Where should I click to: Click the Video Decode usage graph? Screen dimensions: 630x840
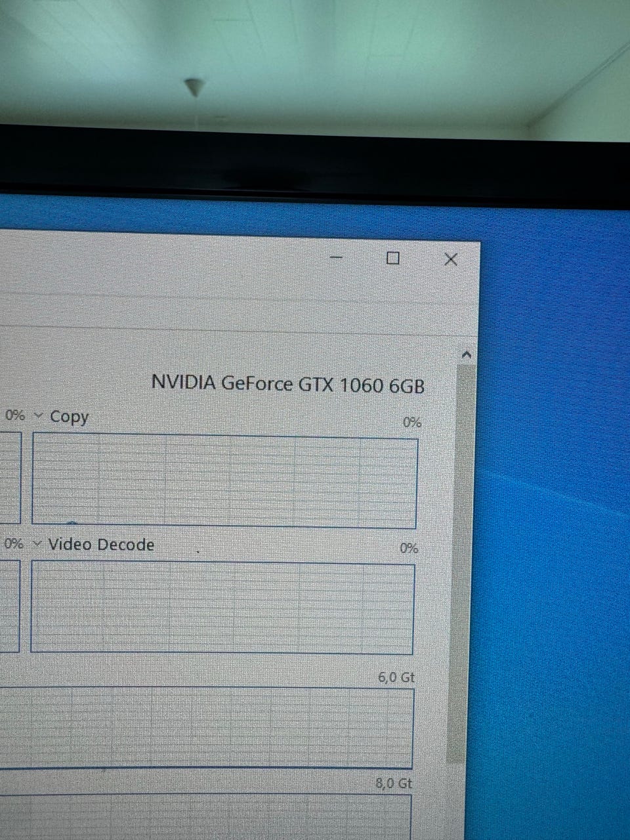pyautogui.click(x=222, y=607)
